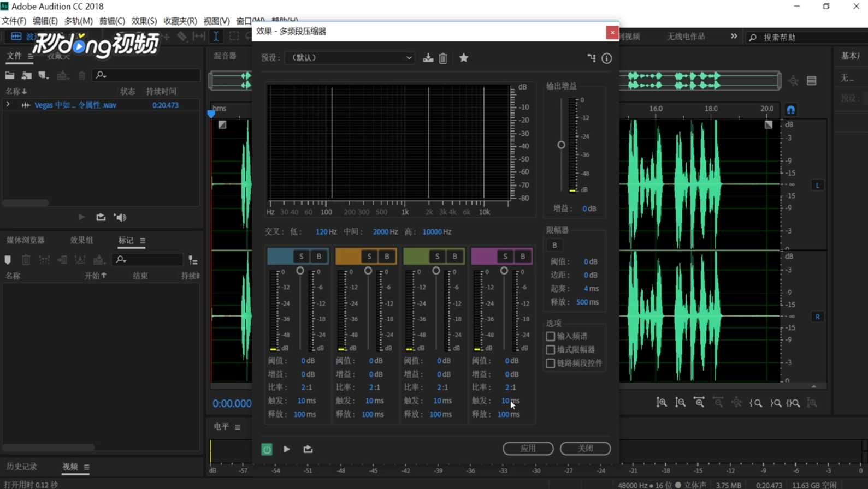Open 视频 panel menu icon
This screenshot has height=489, width=868.
click(x=86, y=467)
